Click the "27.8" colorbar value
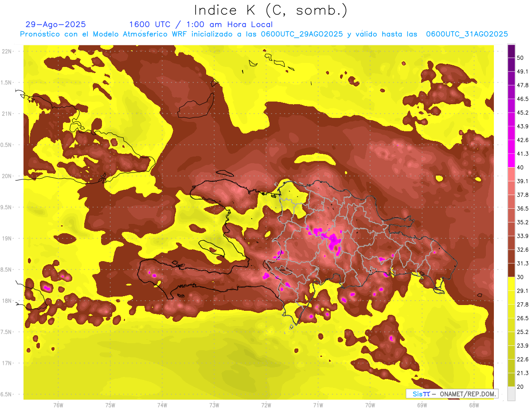The image size is (532, 411). pyautogui.click(x=523, y=304)
